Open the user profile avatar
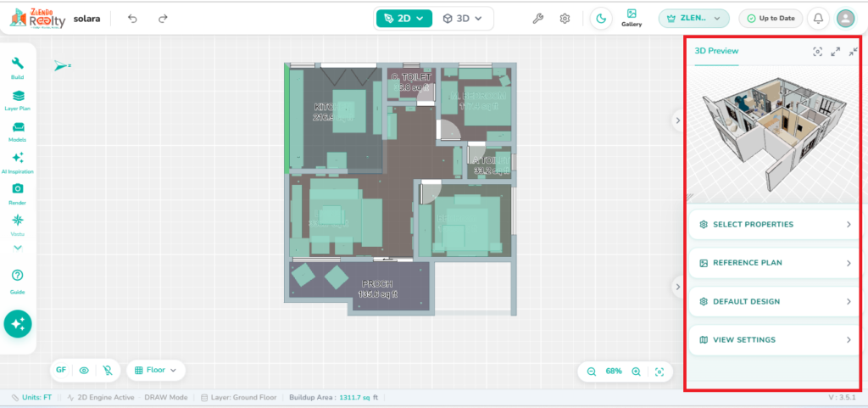This screenshot has width=868, height=408. pos(845,19)
